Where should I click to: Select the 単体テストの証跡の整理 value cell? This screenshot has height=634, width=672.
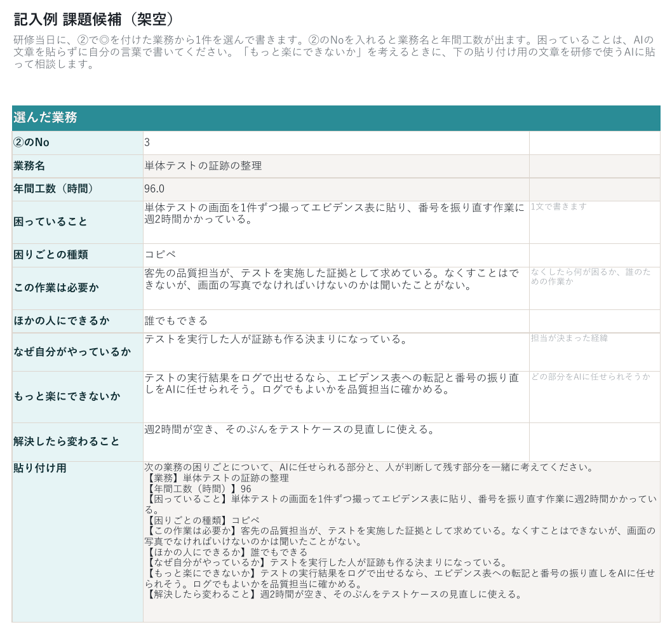[x=336, y=166]
